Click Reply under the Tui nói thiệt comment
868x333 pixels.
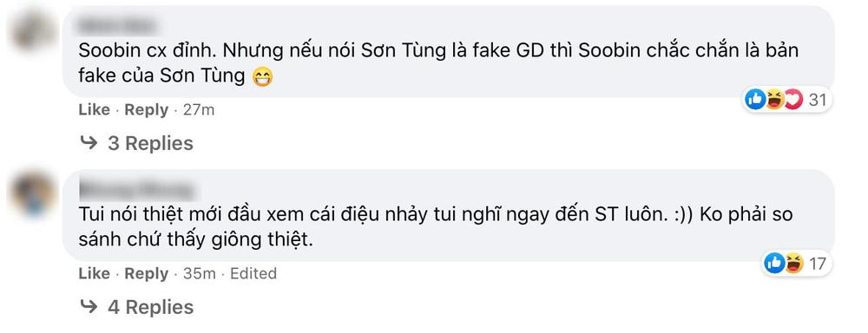point(146,274)
